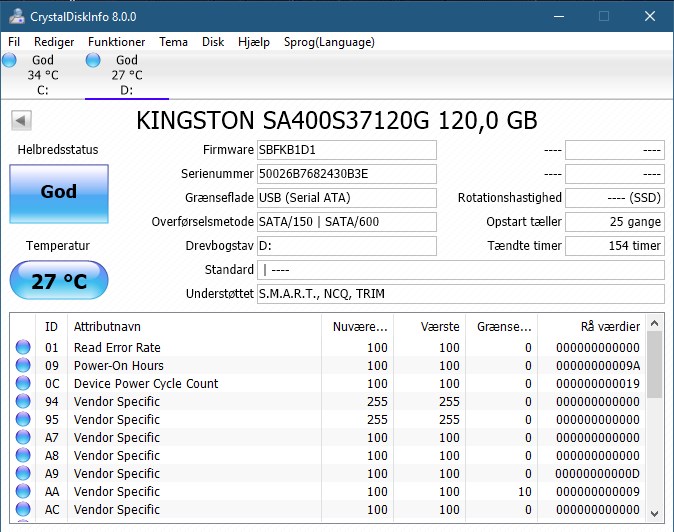674x532 pixels.
Task: Click the Serienummer field value
Action: click(347, 174)
